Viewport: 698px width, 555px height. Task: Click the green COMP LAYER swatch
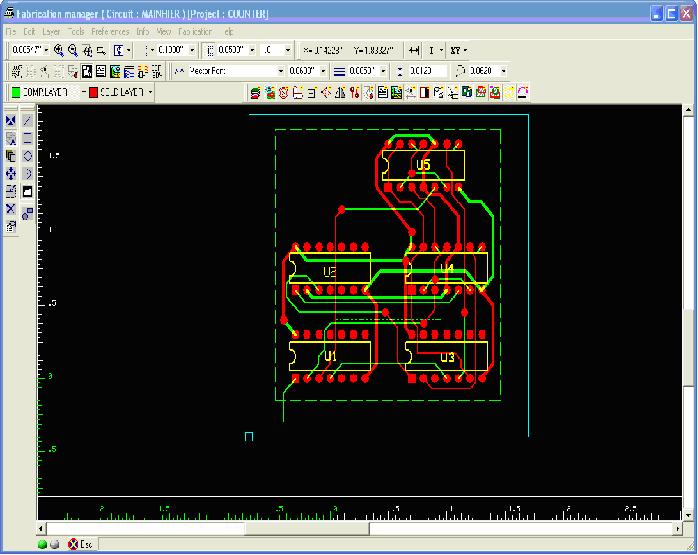click(16, 92)
